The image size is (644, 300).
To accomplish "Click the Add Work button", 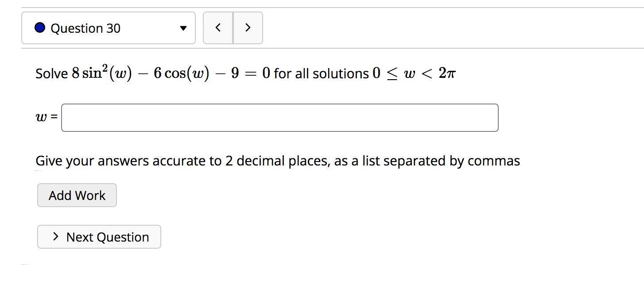I will click(x=77, y=195).
